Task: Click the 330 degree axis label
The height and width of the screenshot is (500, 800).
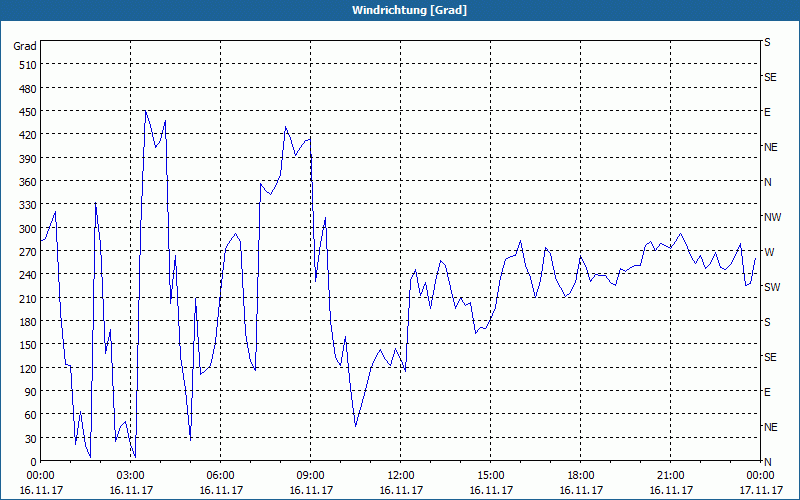Action: [28, 205]
